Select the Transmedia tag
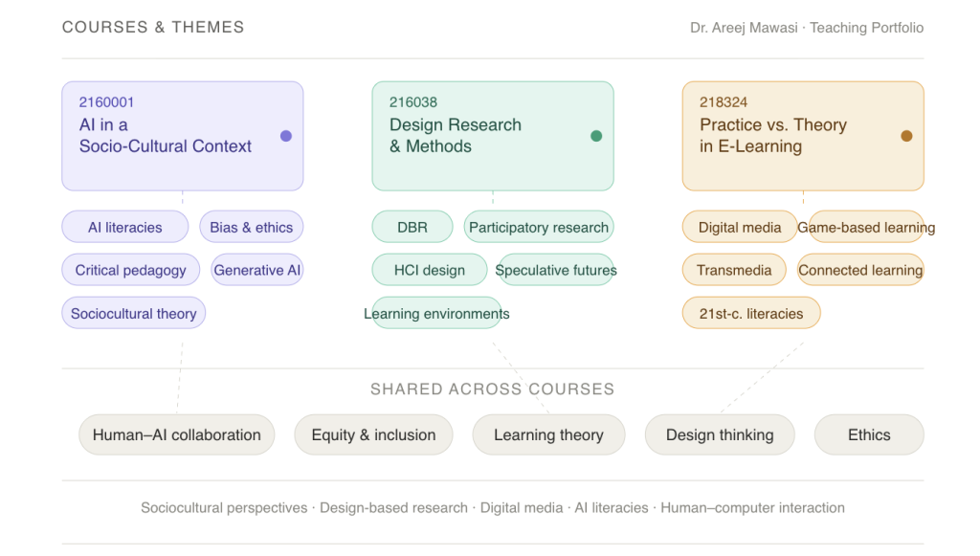Viewport: 980px width, 556px height. [x=734, y=270]
